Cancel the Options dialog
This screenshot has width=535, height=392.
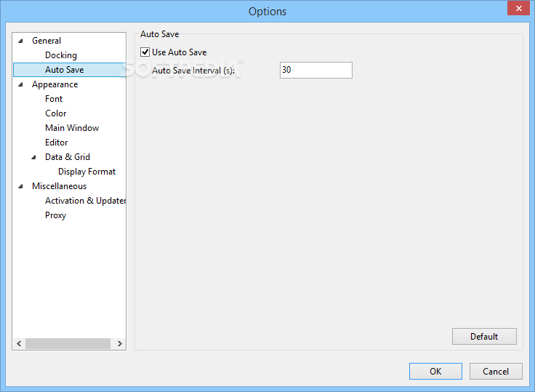click(x=496, y=372)
